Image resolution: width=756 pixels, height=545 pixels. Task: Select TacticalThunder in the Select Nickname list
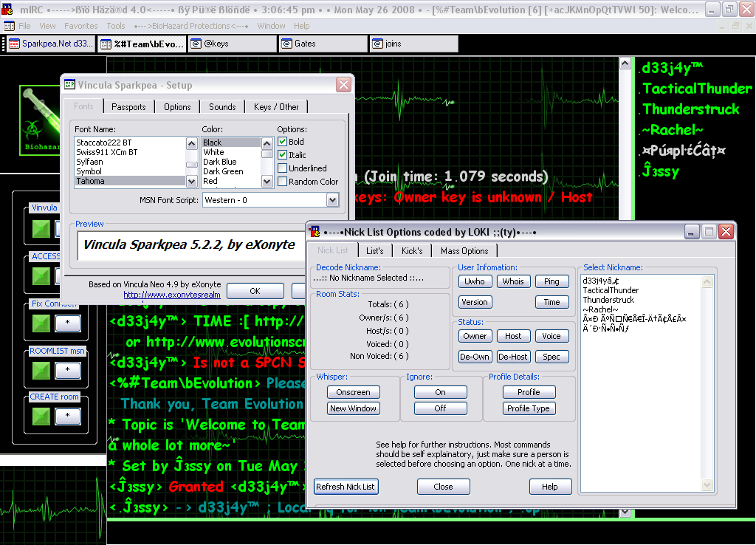641,290
